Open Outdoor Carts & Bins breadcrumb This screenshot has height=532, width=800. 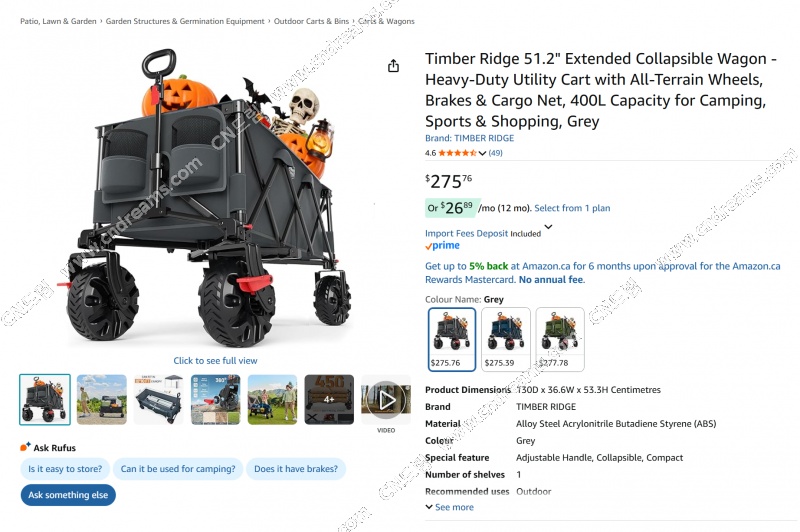point(311,21)
